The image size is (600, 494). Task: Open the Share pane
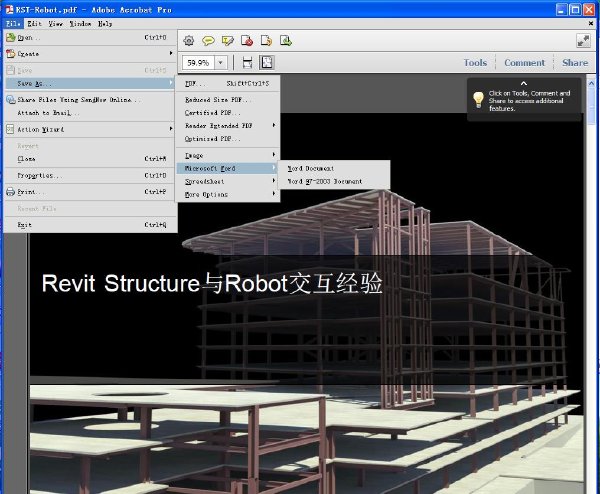coord(575,63)
